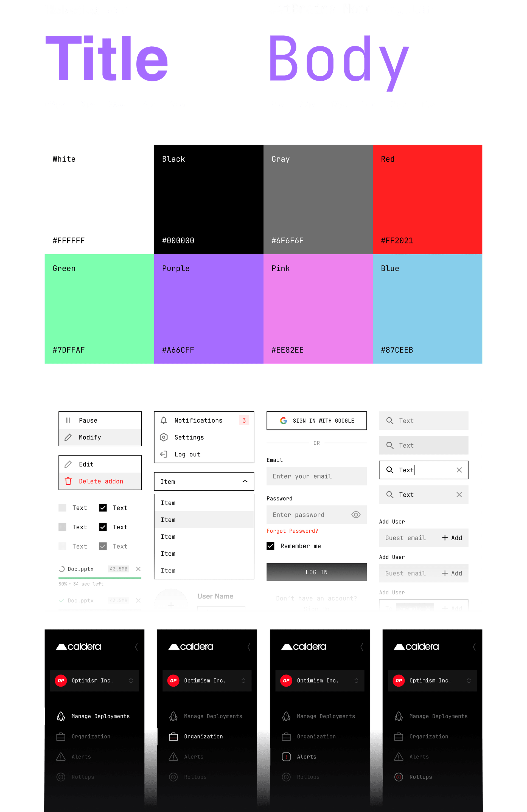
Task: Expand the Item dropdown menu
Action: click(203, 481)
